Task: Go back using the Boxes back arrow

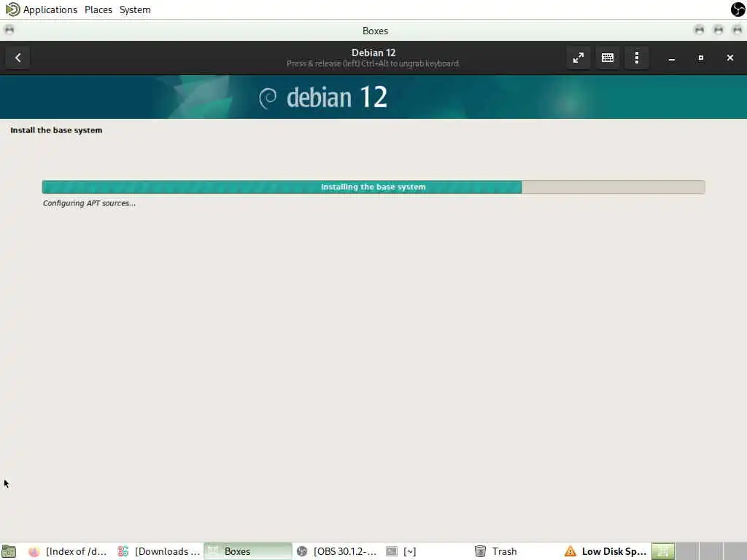Action: (18, 58)
